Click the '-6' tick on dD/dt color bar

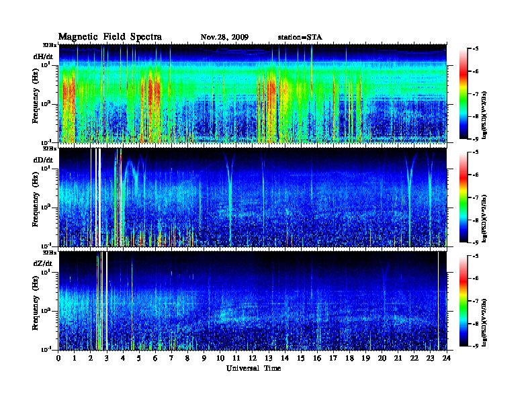[476, 175]
